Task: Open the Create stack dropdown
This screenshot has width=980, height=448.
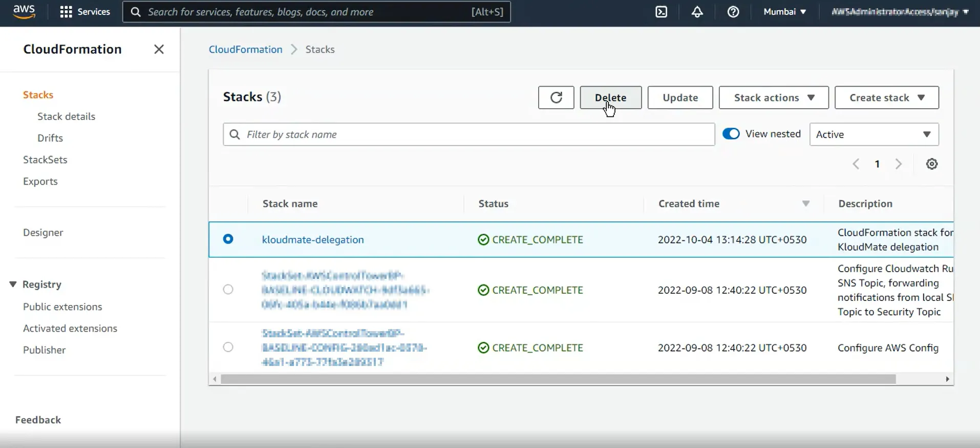Action: pyautogui.click(x=887, y=97)
